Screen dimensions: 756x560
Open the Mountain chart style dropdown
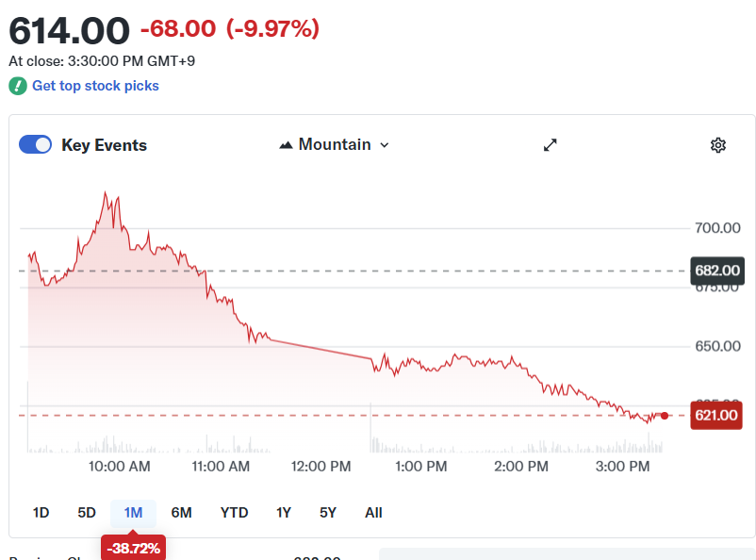coord(334,144)
